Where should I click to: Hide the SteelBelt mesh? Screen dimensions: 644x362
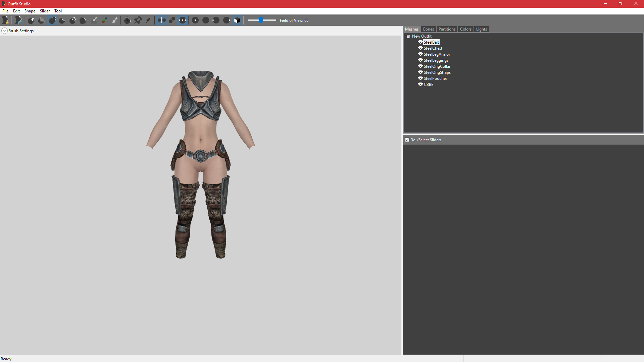point(420,42)
